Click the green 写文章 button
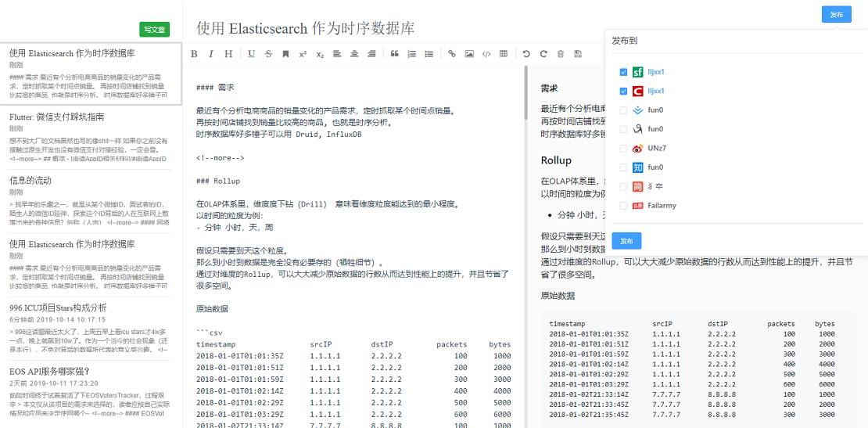Image resolution: width=868 pixels, height=428 pixels. point(154,30)
